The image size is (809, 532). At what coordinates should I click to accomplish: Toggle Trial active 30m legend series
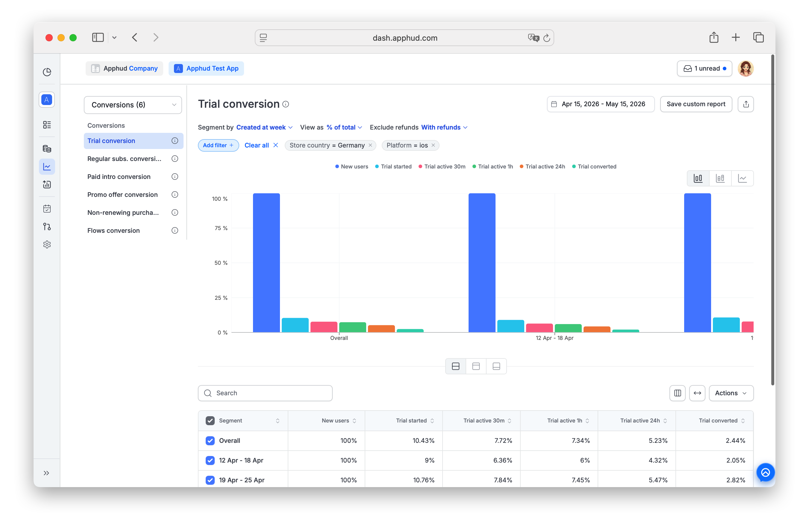442,166
